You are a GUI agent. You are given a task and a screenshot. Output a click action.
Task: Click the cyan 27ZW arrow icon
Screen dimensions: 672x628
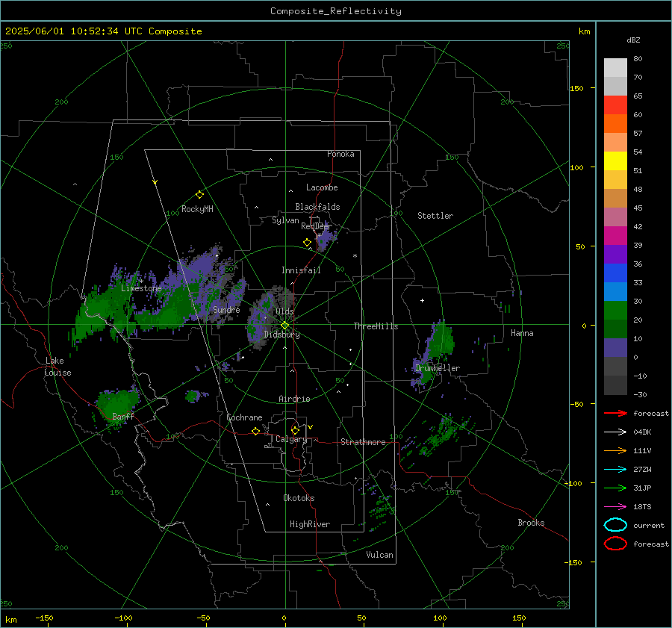615,470
